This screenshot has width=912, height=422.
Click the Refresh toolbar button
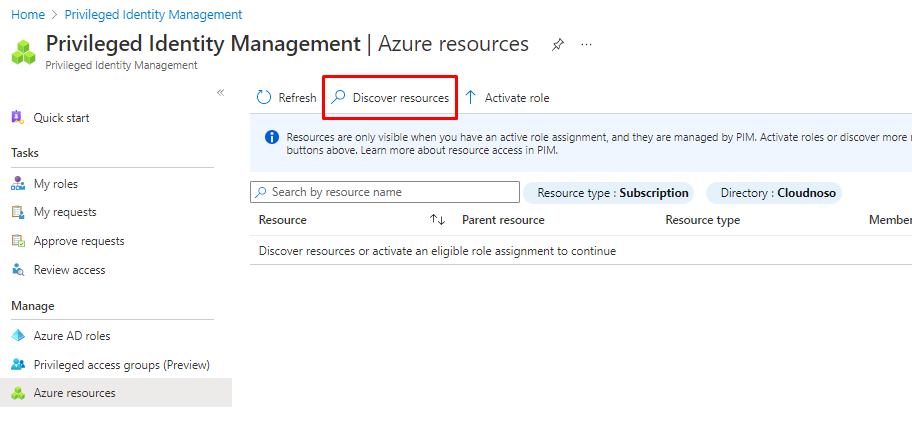pos(286,98)
